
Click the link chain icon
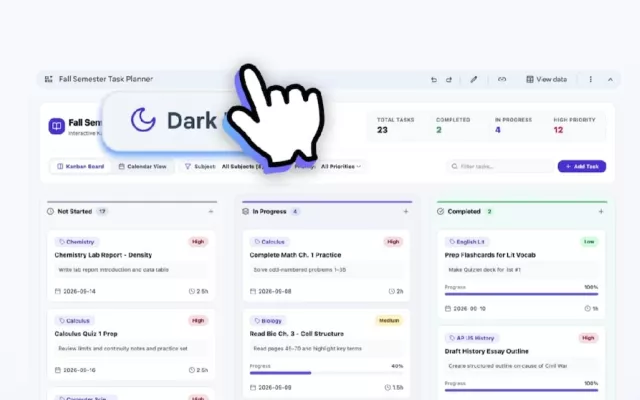pos(502,79)
